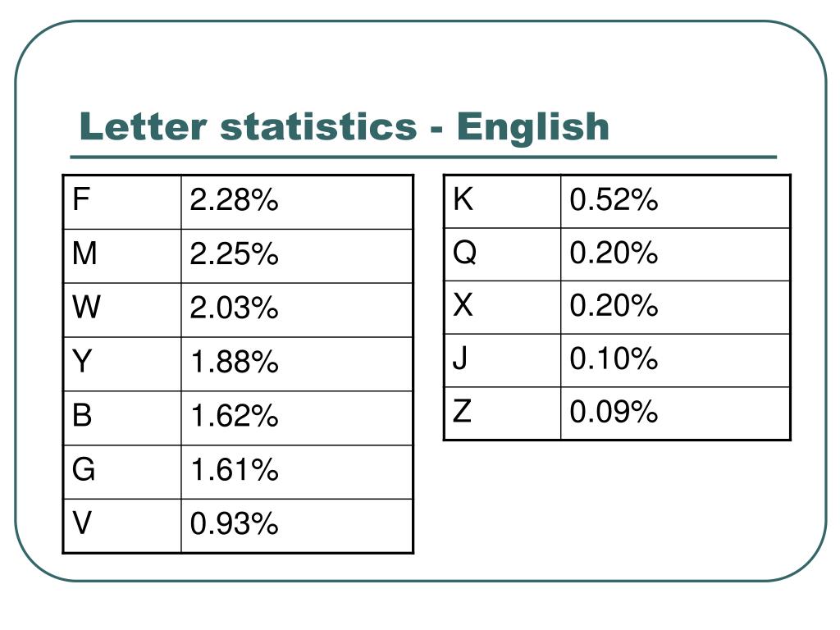Select the 0.52% value cell
Image resolution: width=840 pixels, height=630 pixels.
pos(676,202)
